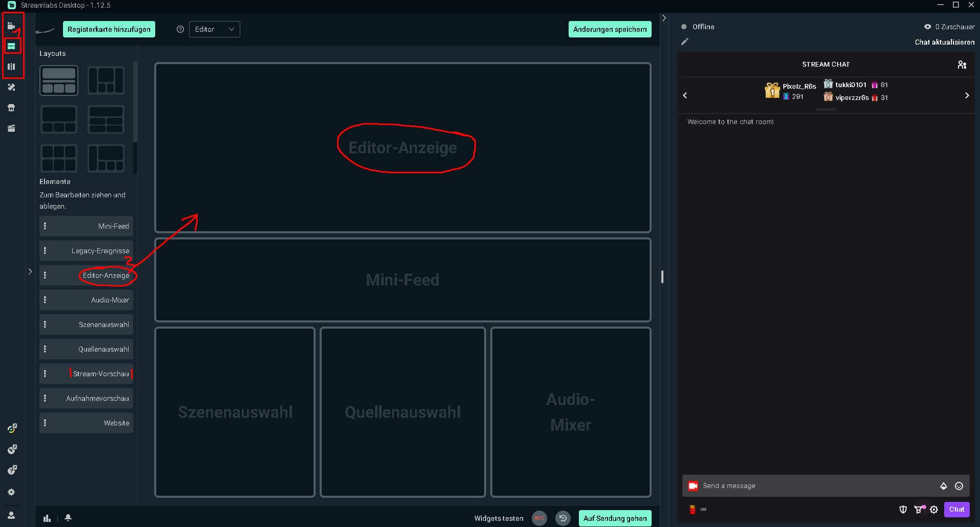Select layout with wide top and four cells

pyautogui.click(x=106, y=119)
